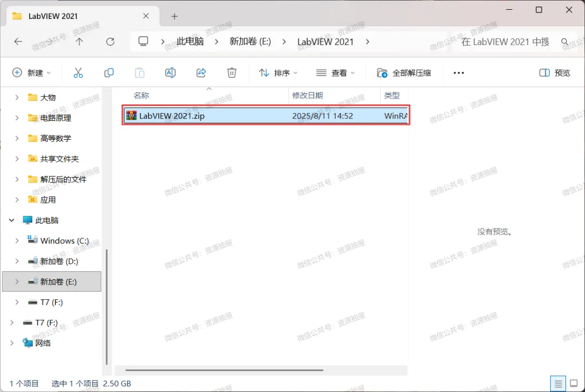585x392 pixels.
Task: Switch to large thumbnails view icon
Action: pyautogui.click(x=574, y=383)
